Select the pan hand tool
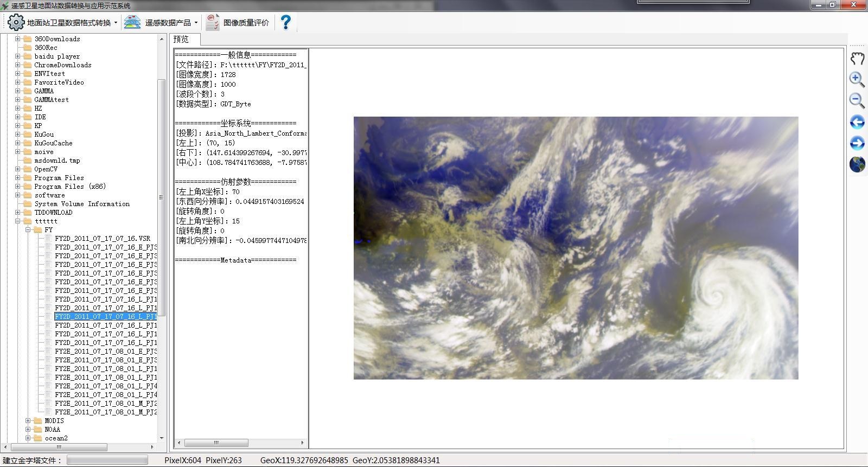Screen dimensions: 868x467 (857, 59)
